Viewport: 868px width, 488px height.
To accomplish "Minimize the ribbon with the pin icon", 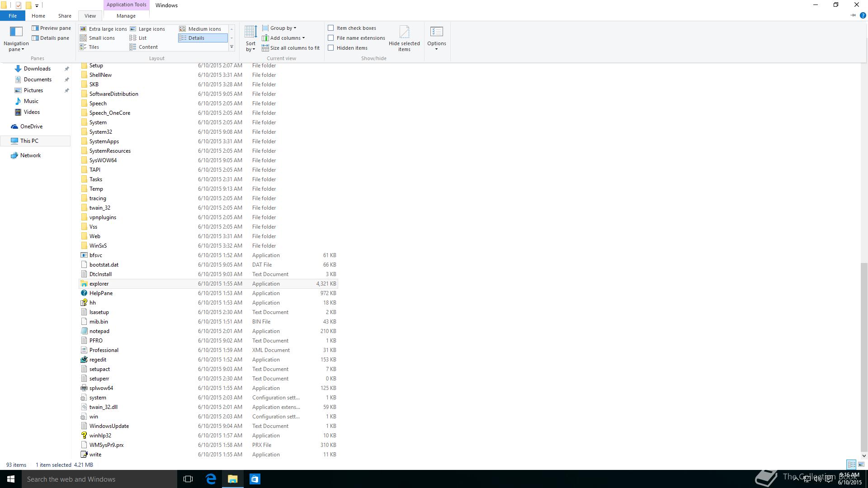I will point(853,15).
